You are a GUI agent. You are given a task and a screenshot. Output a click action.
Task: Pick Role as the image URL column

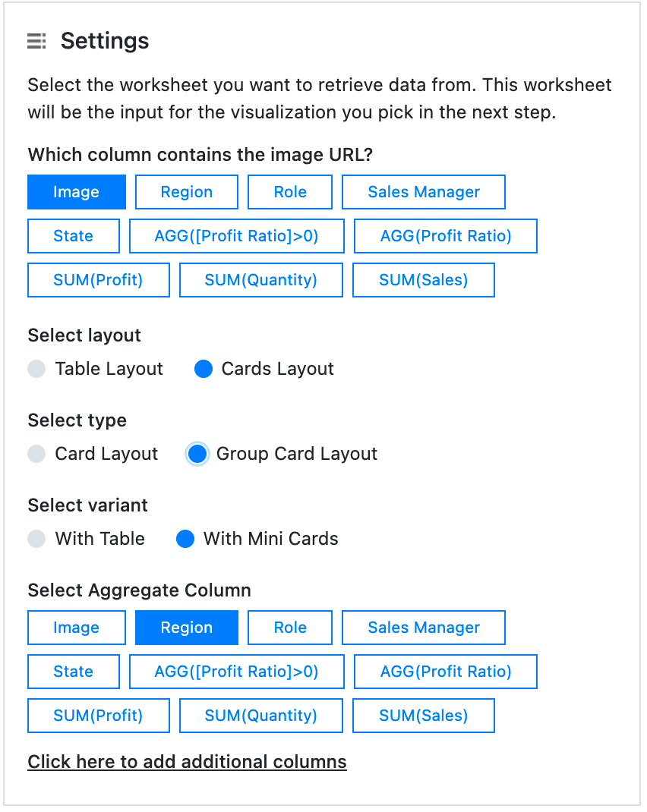[289, 191]
